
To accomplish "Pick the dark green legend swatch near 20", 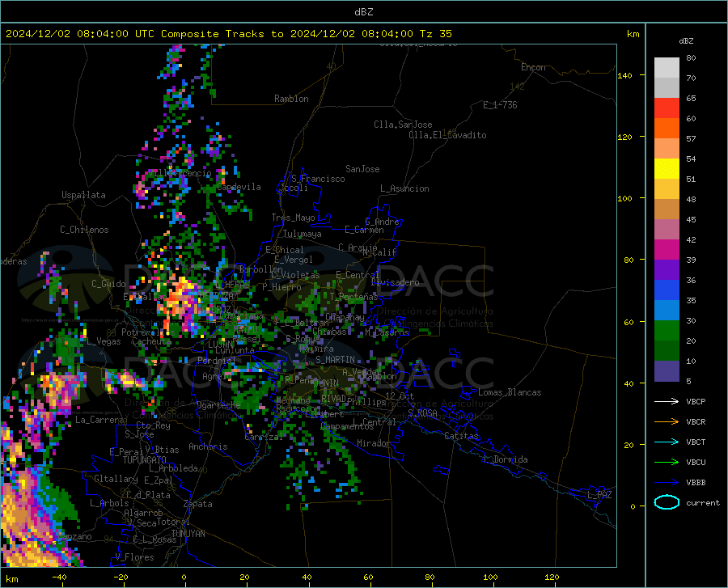I will 667,351.
